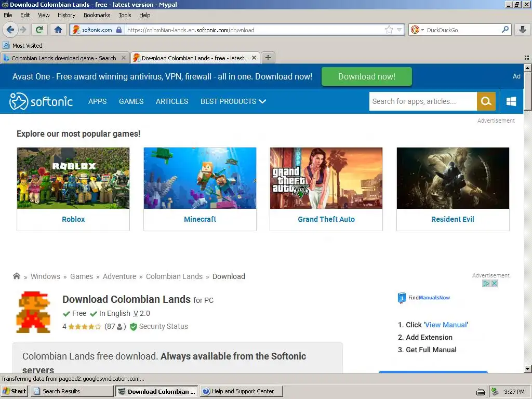Viewport: 532px width, 399px height.
Task: Go to Softonic ARTICLES section
Action: 171,101
